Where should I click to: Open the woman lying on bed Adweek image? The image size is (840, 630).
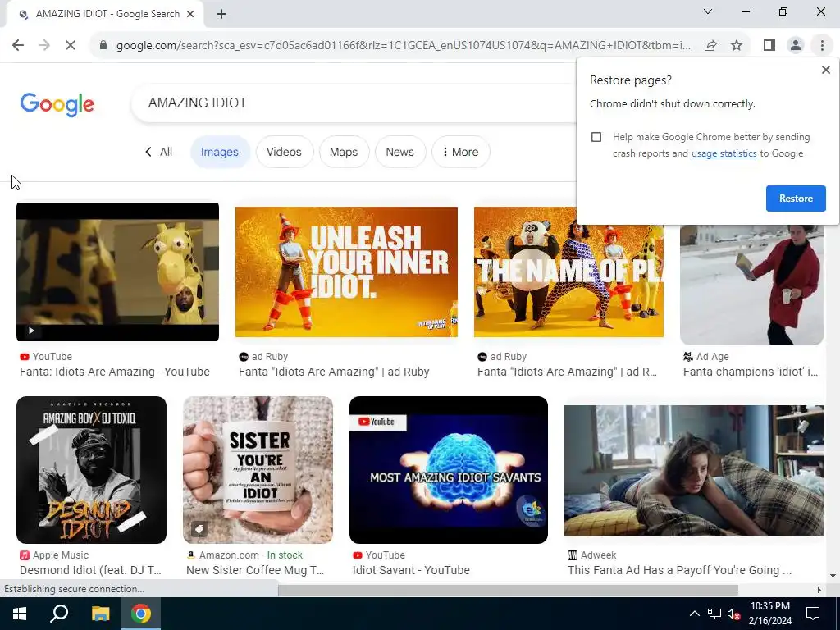pos(694,470)
